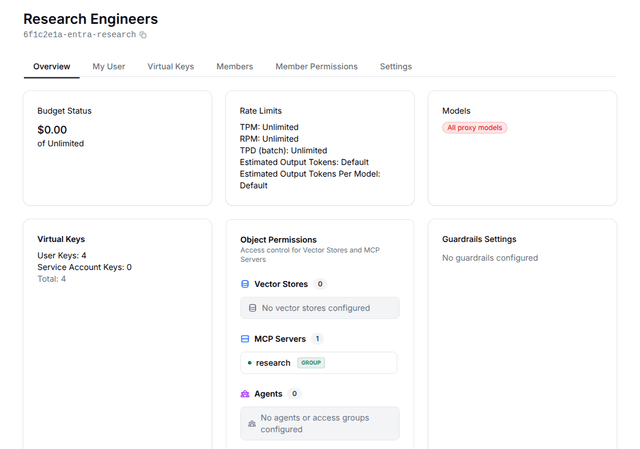This screenshot has height=449, width=640.
Task: Click the Rate Limits heading
Action: tap(260, 111)
